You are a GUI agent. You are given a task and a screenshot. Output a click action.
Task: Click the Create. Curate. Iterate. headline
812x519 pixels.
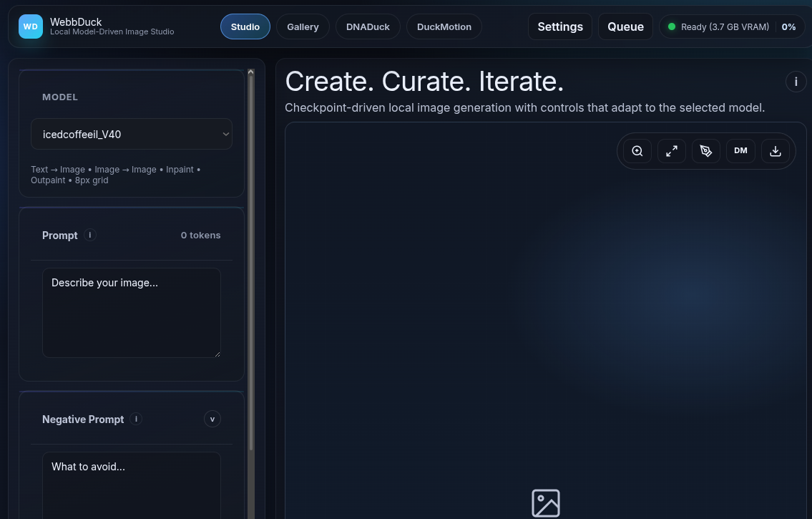click(424, 82)
